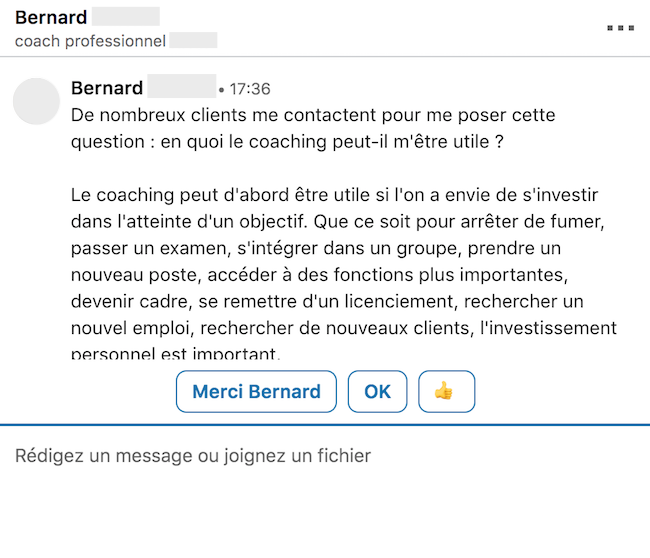Open Bernard's profile from the conversation header name
Viewport: 650px width, 558px height.
pos(52,17)
